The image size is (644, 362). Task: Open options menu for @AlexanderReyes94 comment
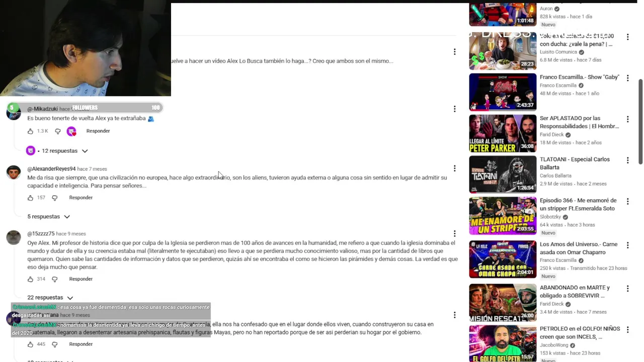[x=454, y=169]
